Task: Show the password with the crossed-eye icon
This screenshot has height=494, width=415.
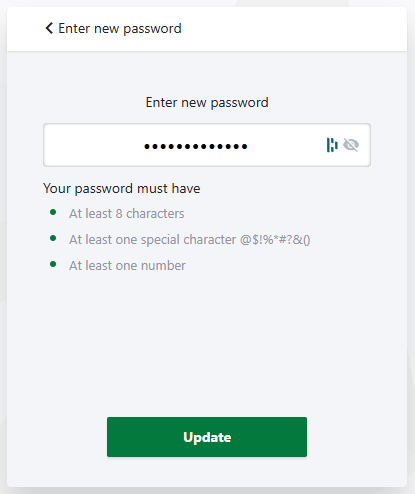Action: tap(351, 145)
